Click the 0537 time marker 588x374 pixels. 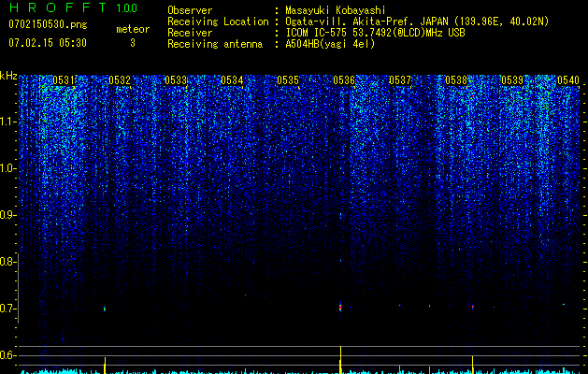[400, 80]
